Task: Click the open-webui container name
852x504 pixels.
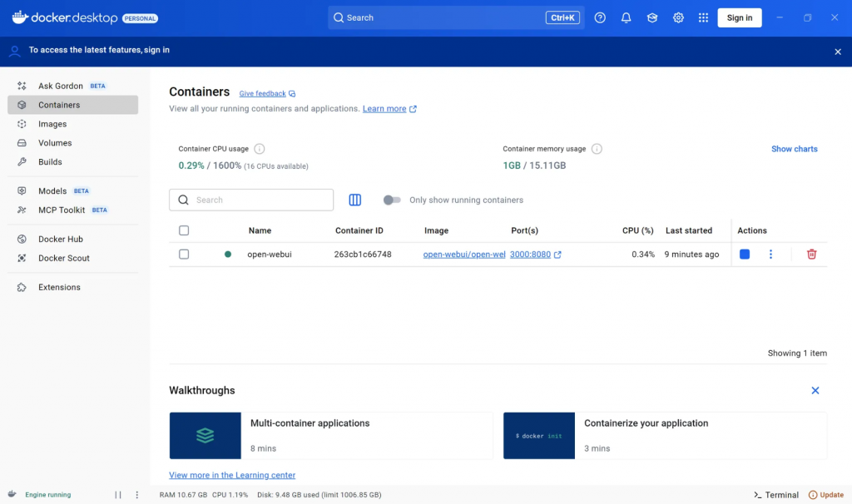Action: pos(270,254)
